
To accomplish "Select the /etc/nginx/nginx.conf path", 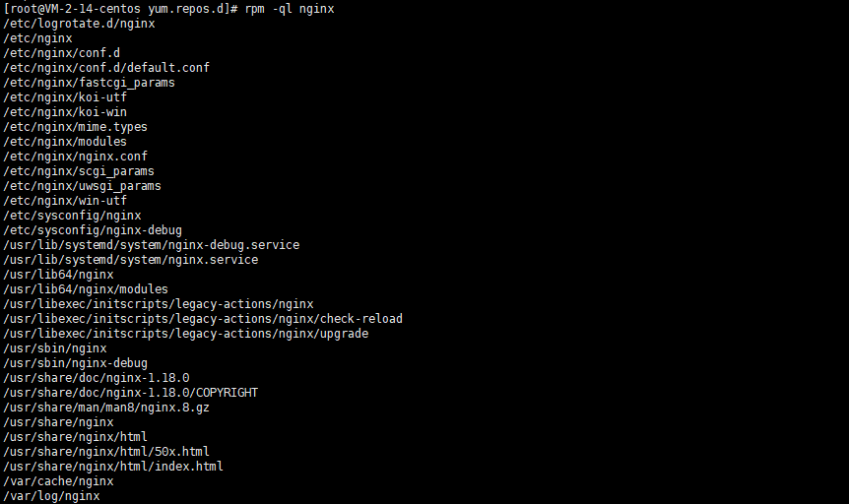I will point(75,157).
